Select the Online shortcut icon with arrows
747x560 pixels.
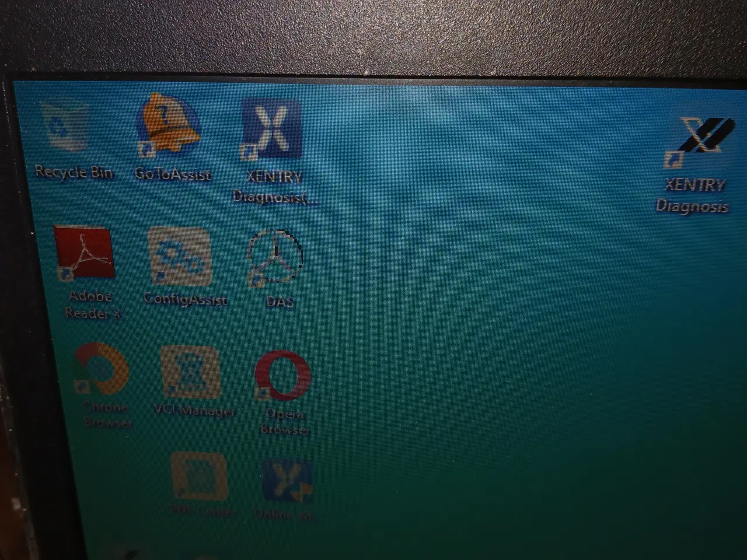287,481
